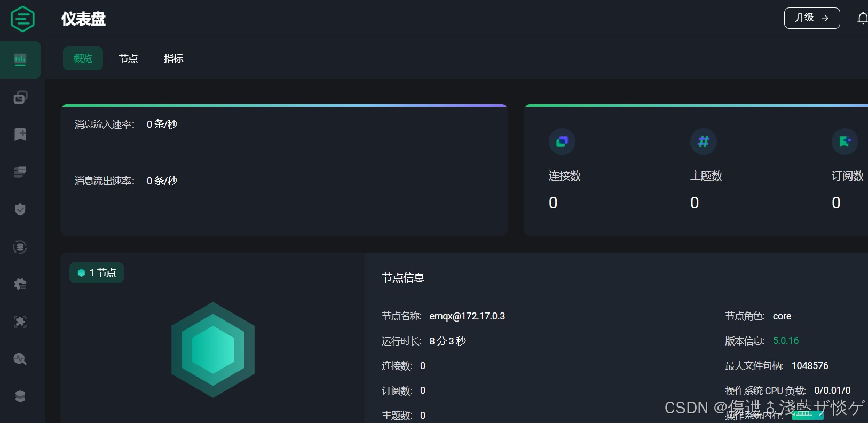Open the puzzle piece extensions sidebar icon
This screenshot has width=868, height=423.
point(20,322)
